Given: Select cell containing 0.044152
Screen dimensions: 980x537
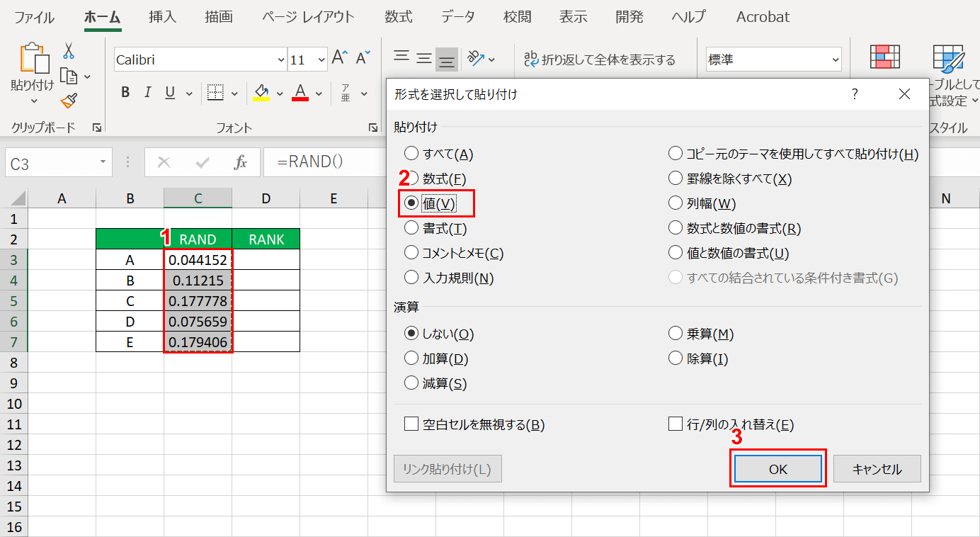Looking at the screenshot, I should click(x=198, y=260).
